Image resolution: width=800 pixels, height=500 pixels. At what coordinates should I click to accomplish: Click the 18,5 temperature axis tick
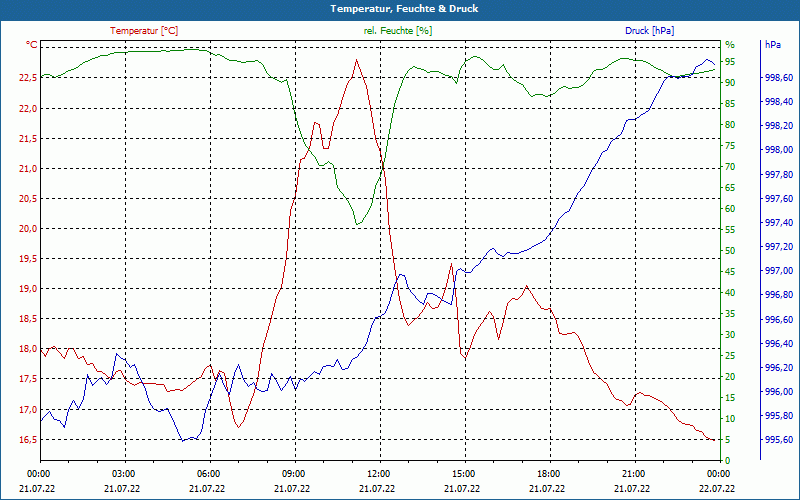(28, 319)
